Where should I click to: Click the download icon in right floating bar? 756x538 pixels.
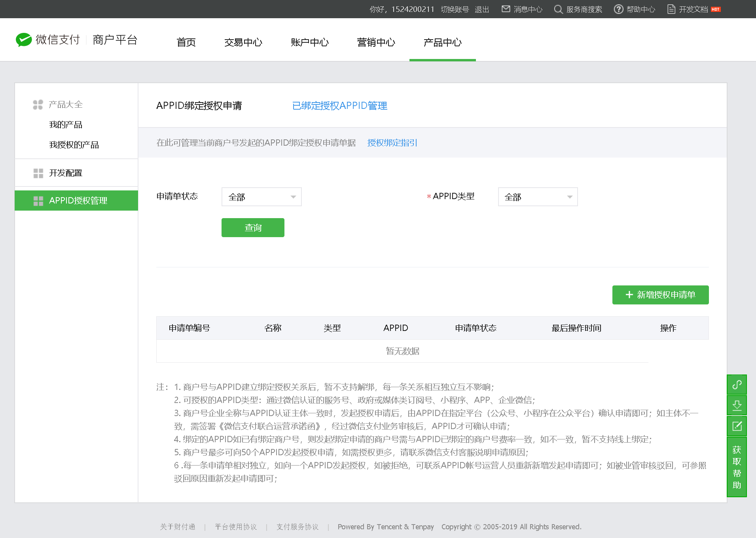coord(737,405)
